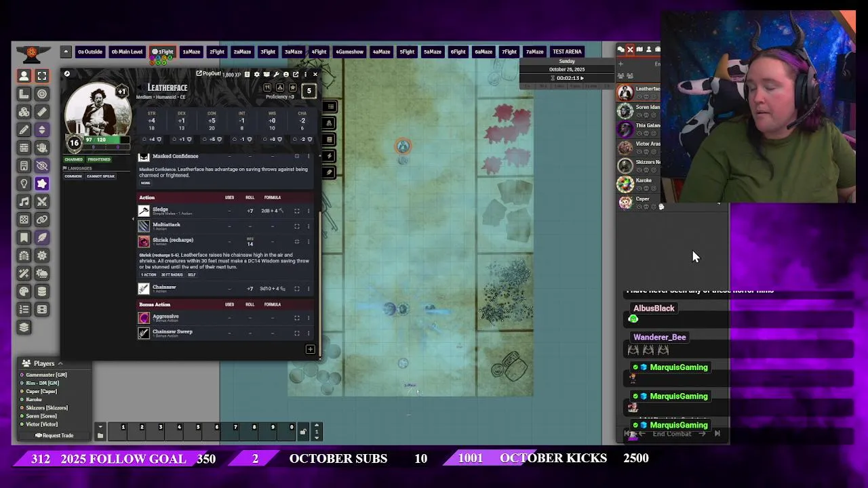Open the Scenes map tab icon
Viewport: 868px width, 488px height.
tap(639, 49)
